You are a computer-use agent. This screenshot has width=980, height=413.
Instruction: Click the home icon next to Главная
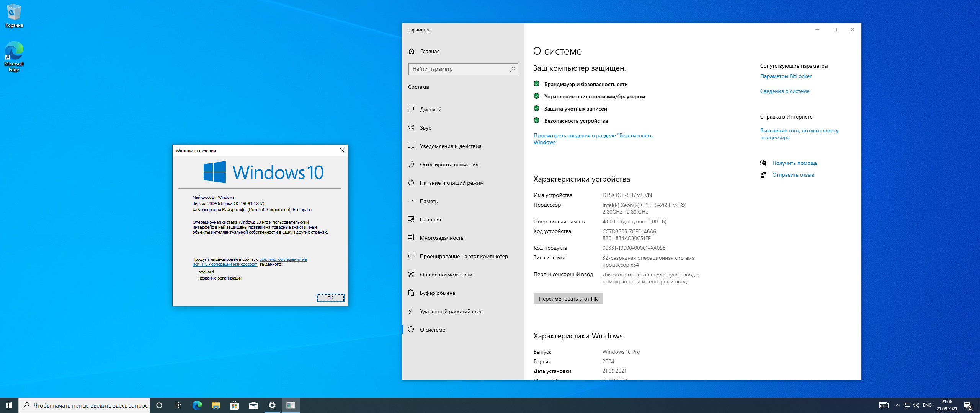[x=412, y=51]
